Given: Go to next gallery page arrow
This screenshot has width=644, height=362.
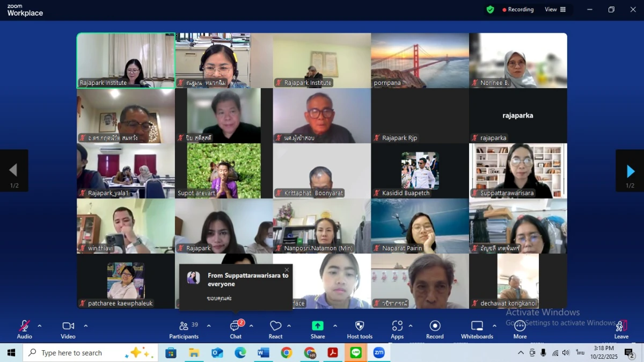Looking at the screenshot, I should 630,171.
